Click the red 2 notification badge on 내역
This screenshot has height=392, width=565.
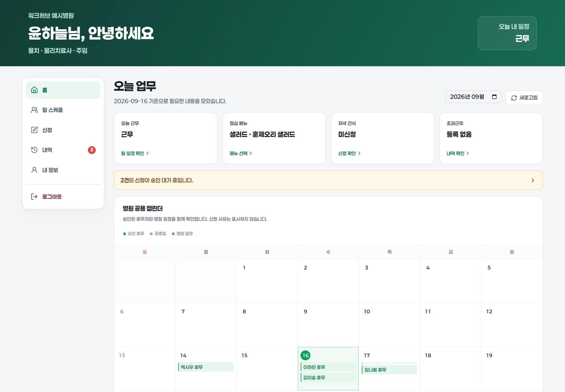point(92,150)
